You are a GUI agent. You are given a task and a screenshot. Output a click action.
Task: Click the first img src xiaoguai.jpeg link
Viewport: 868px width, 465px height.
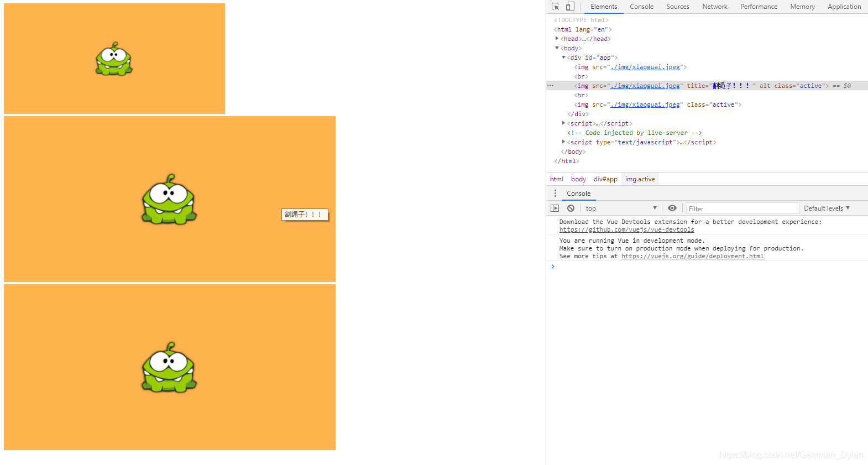645,67
